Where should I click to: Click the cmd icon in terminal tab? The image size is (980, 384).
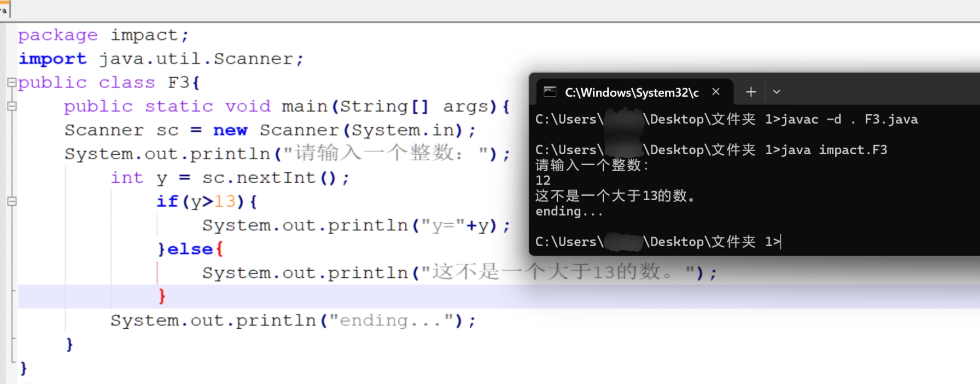click(550, 92)
